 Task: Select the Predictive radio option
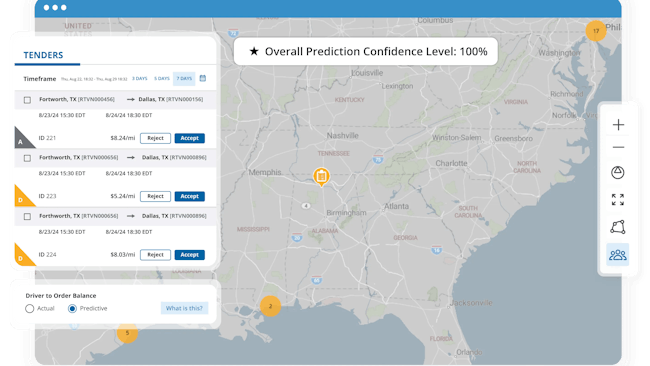(72, 308)
